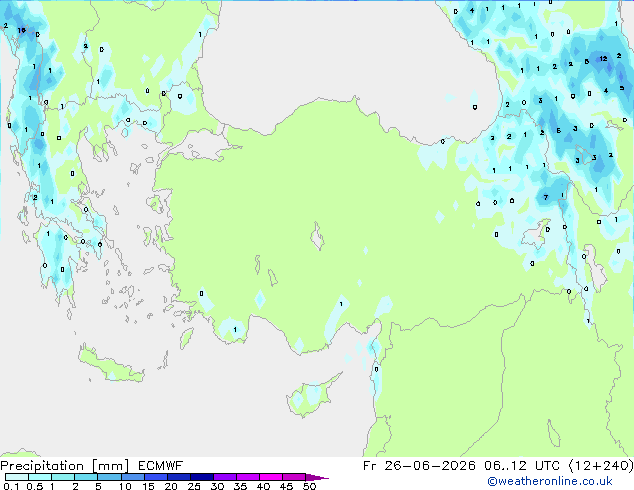Pick the 25–30 mm darkest navy legend swatch

tap(202, 477)
